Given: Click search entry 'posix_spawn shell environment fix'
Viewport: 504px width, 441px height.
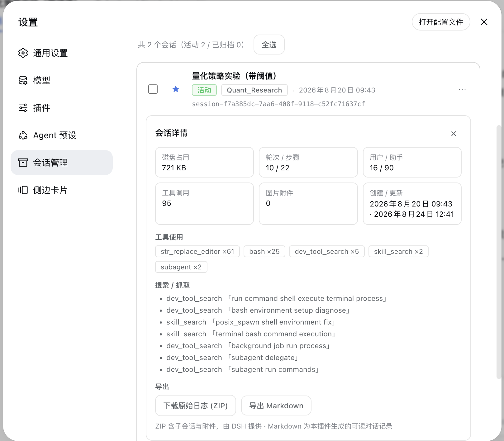Looking at the screenshot, I should tap(251, 322).
